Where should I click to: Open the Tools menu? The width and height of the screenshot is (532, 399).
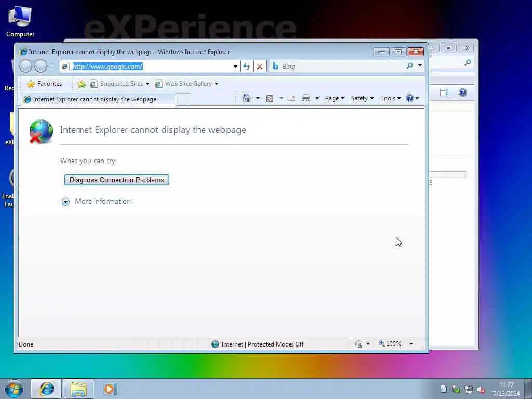(x=390, y=98)
